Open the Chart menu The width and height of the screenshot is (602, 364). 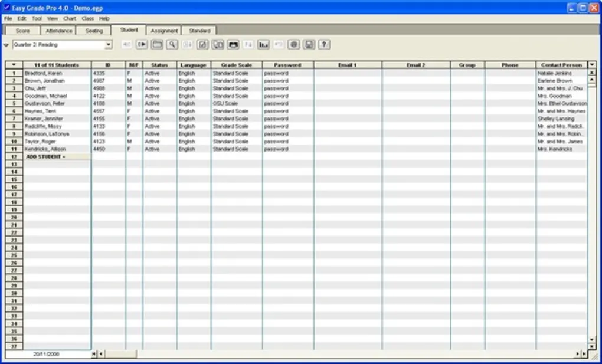70,19
